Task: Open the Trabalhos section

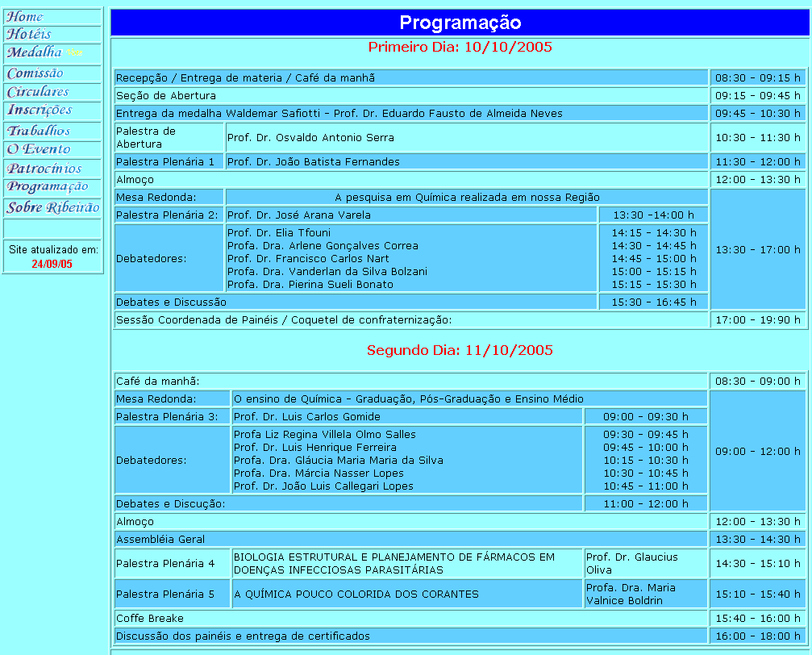Action: click(x=39, y=130)
